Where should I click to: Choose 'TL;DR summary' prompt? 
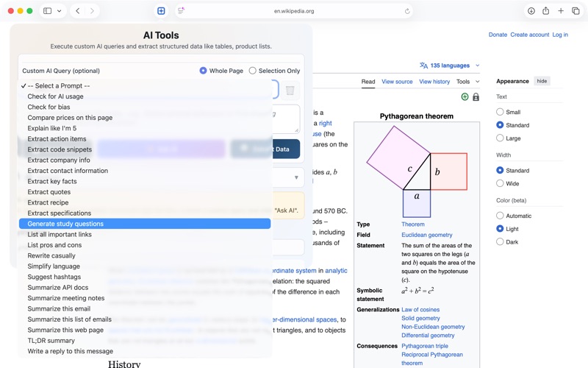(145, 341)
